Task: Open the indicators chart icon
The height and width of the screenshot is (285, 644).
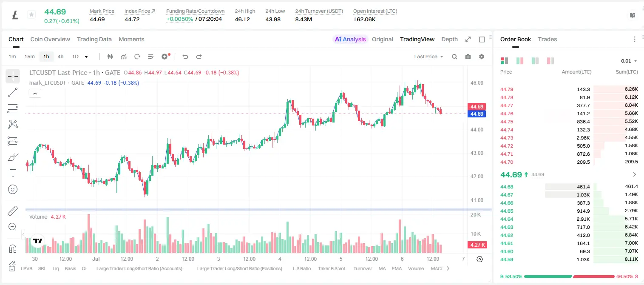Action: click(124, 57)
